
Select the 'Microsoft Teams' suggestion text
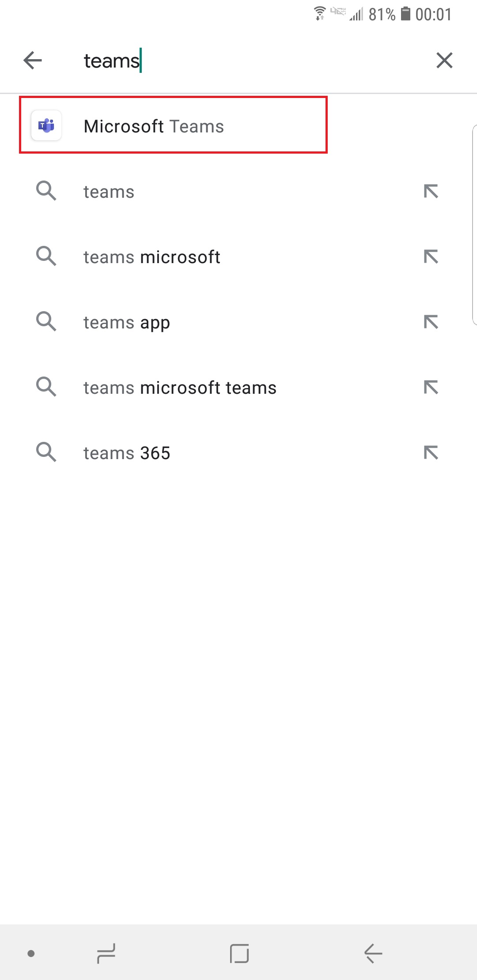click(x=154, y=127)
